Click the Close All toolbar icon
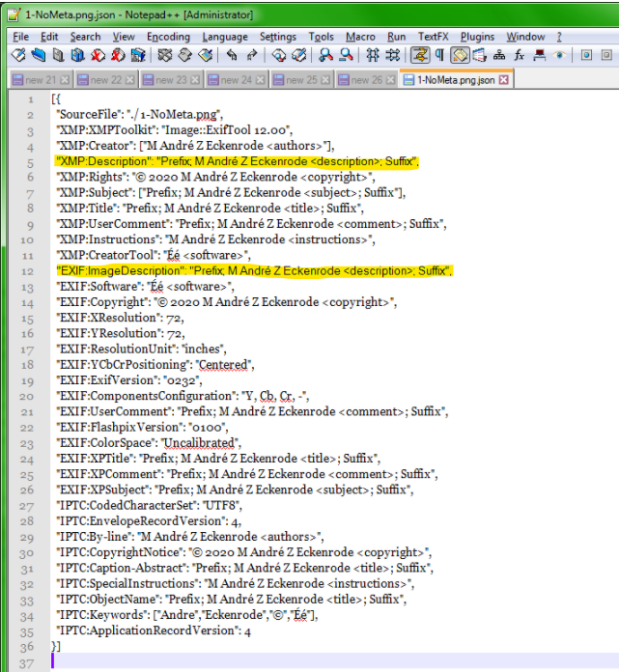This screenshot has width=619, height=672. (118, 55)
